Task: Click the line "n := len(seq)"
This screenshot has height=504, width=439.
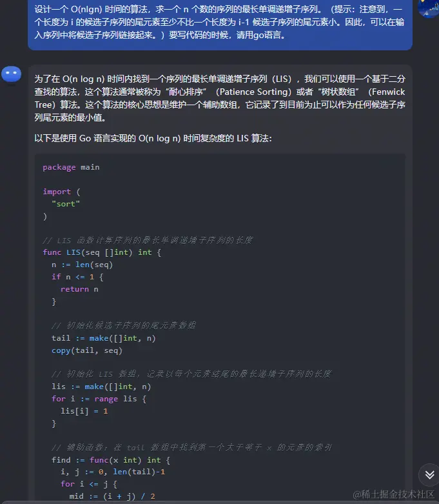Action: coord(83,265)
